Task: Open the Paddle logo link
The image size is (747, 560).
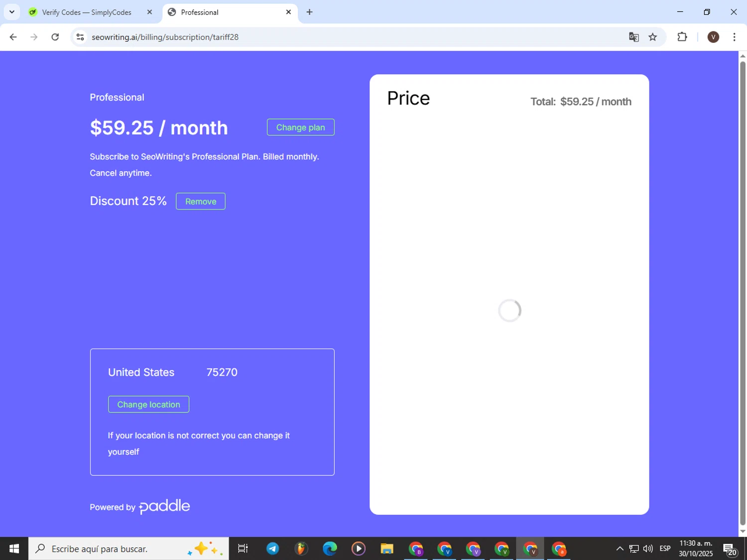Action: coord(164,506)
